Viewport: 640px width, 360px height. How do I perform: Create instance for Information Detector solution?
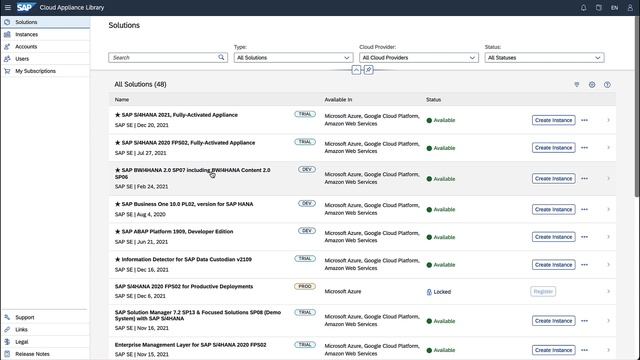553,264
